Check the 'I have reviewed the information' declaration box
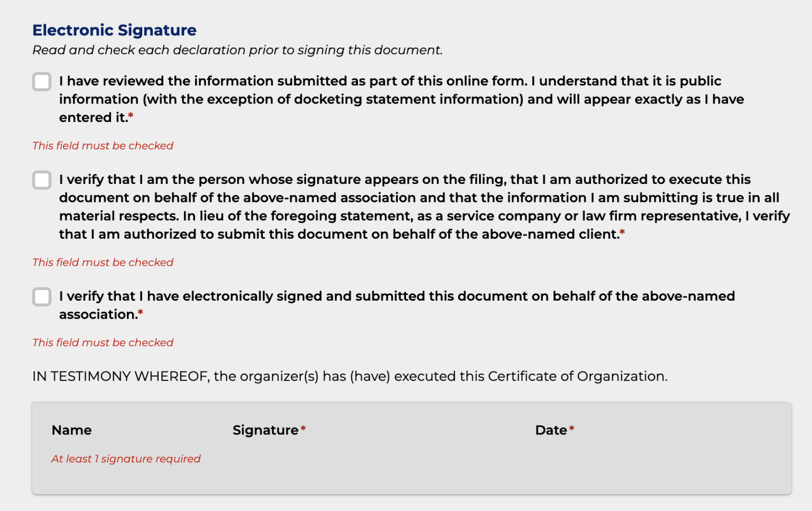This screenshot has height=511, width=812. click(x=42, y=82)
